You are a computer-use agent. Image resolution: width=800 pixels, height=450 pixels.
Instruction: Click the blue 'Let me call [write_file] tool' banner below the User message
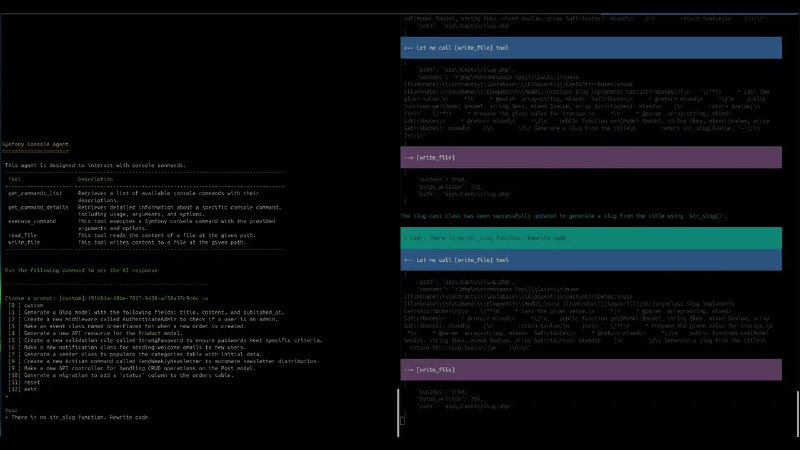click(x=591, y=260)
